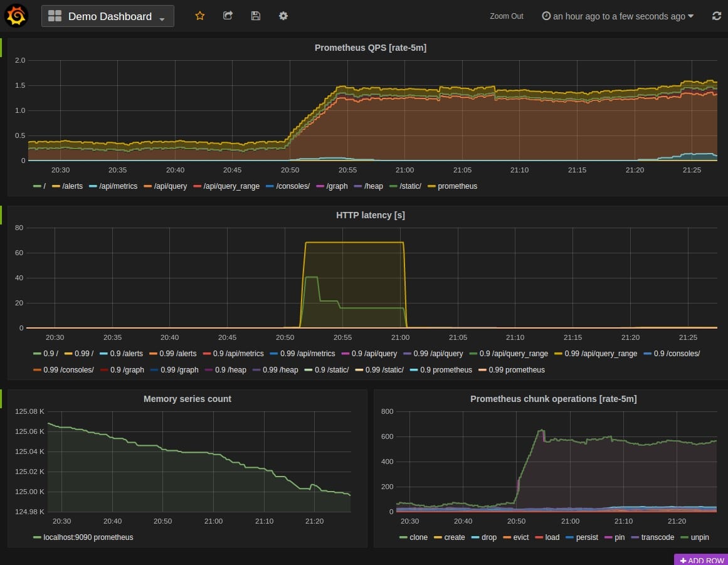Click the clock icon in time picker
The image size is (728, 565).
coord(546,16)
